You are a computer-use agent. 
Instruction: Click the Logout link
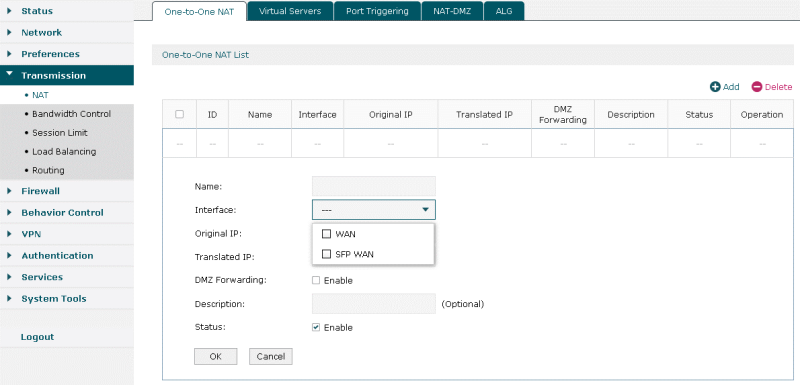point(37,337)
